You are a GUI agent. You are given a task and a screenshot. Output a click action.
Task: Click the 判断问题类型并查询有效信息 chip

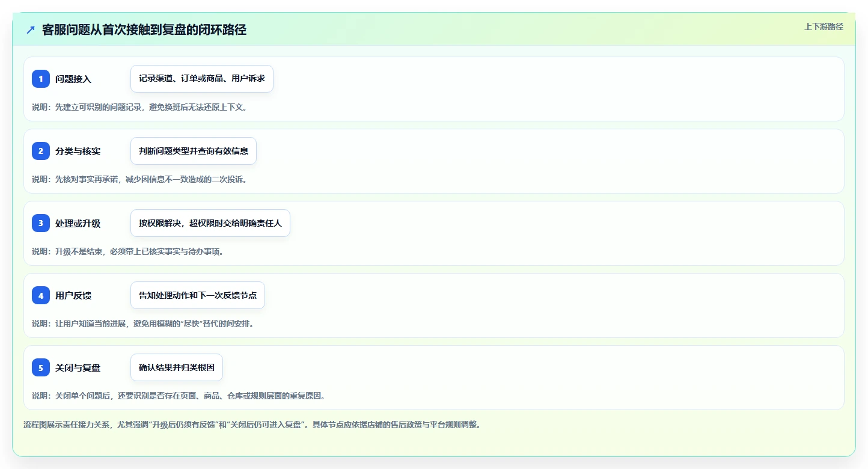194,151
